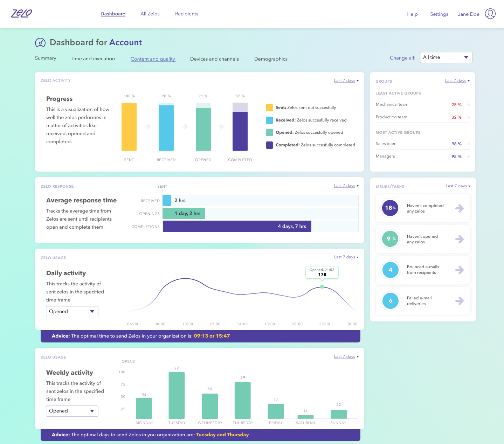Viewport: 504px width, 444px height.
Task: Expand Last 7 days in Issues/Tasks card
Action: (458, 186)
